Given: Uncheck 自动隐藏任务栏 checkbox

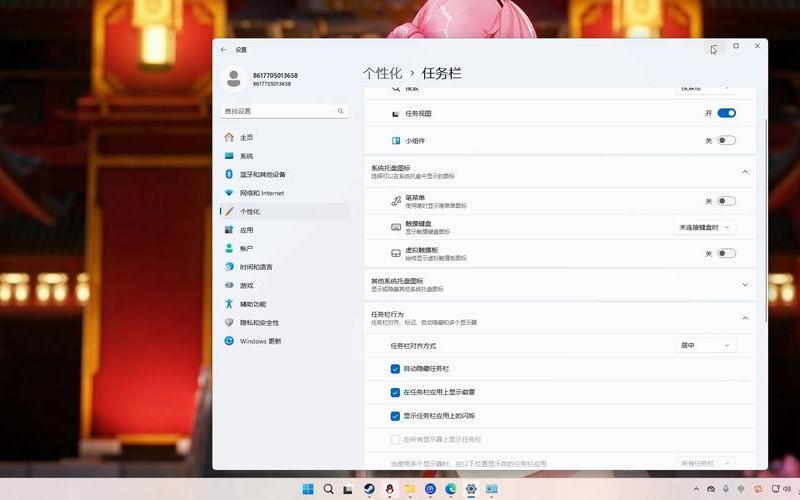Looking at the screenshot, I should [395, 368].
